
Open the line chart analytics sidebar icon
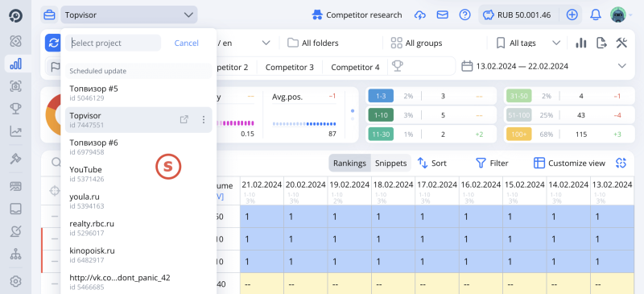(15, 131)
